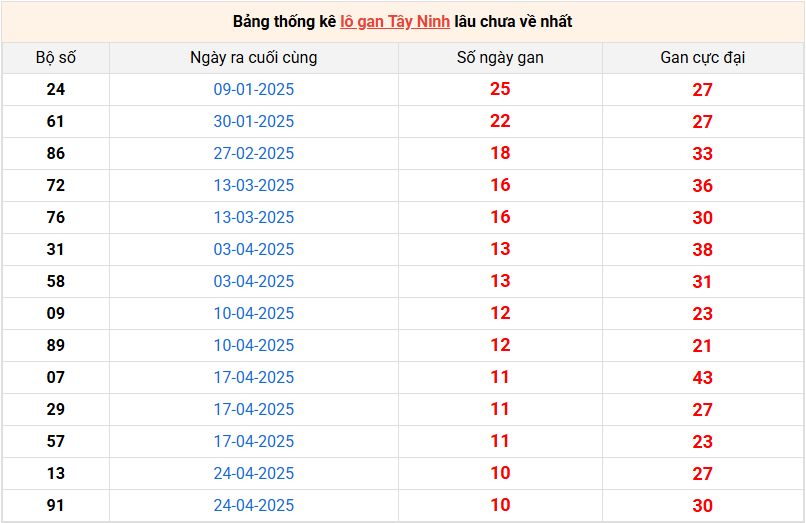Select number 61 in the Bộ số column
Viewport: 806px width, 523px height.
click(x=56, y=121)
